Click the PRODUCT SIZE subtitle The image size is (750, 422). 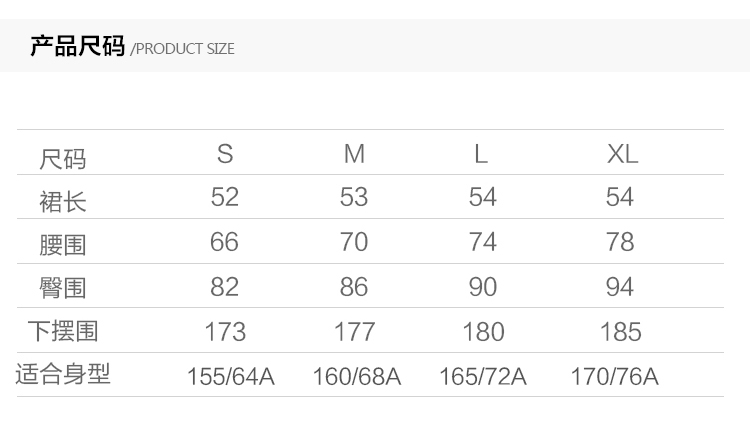click(184, 48)
